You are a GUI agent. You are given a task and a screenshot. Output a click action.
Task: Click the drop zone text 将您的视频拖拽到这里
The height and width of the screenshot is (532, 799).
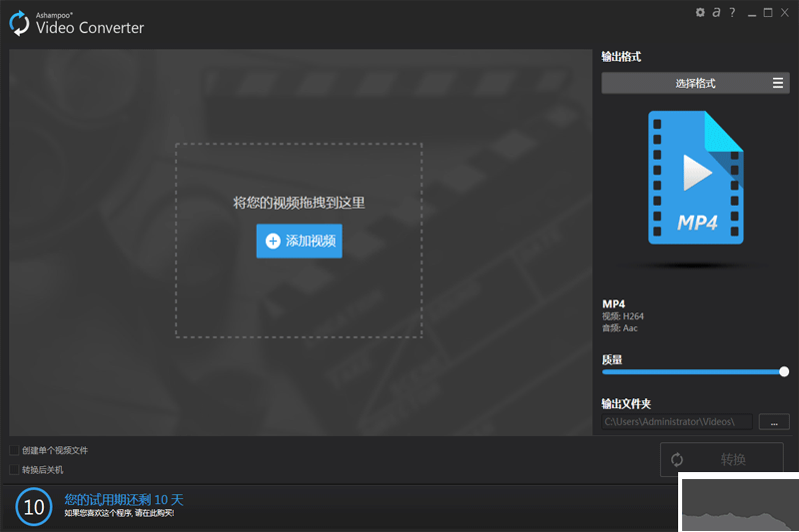tap(299, 203)
